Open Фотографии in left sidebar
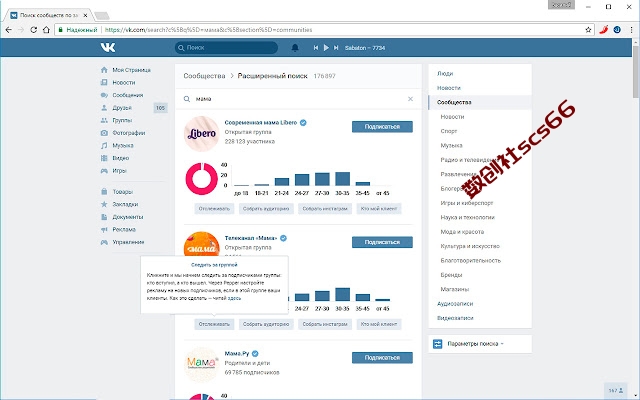 pyautogui.click(x=129, y=133)
